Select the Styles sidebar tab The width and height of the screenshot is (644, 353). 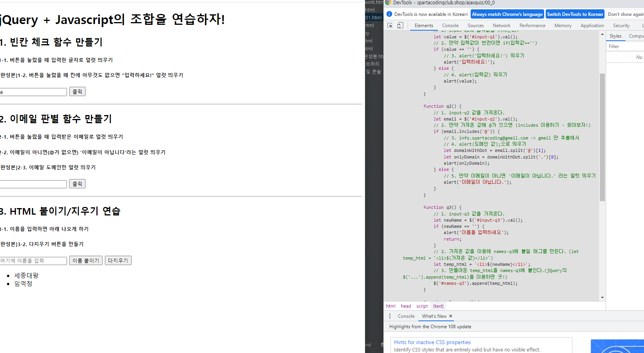(615, 36)
